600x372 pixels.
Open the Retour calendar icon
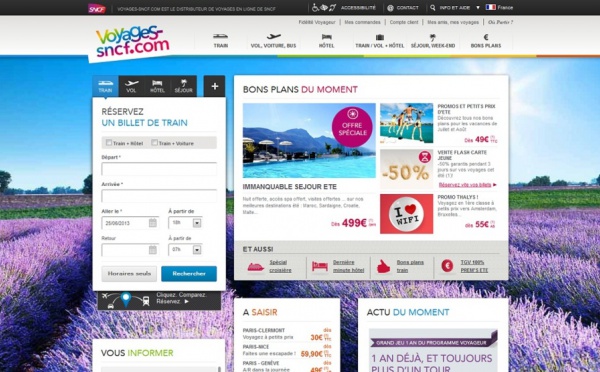(153, 250)
